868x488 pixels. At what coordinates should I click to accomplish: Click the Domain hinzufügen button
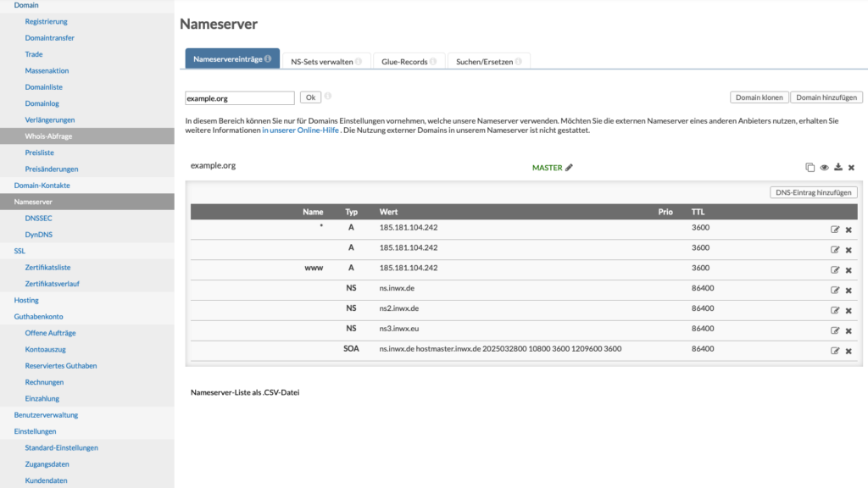(826, 97)
